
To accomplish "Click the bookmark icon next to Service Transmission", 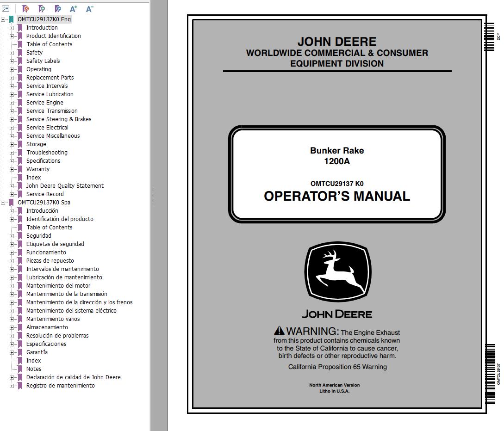I will click(20, 111).
